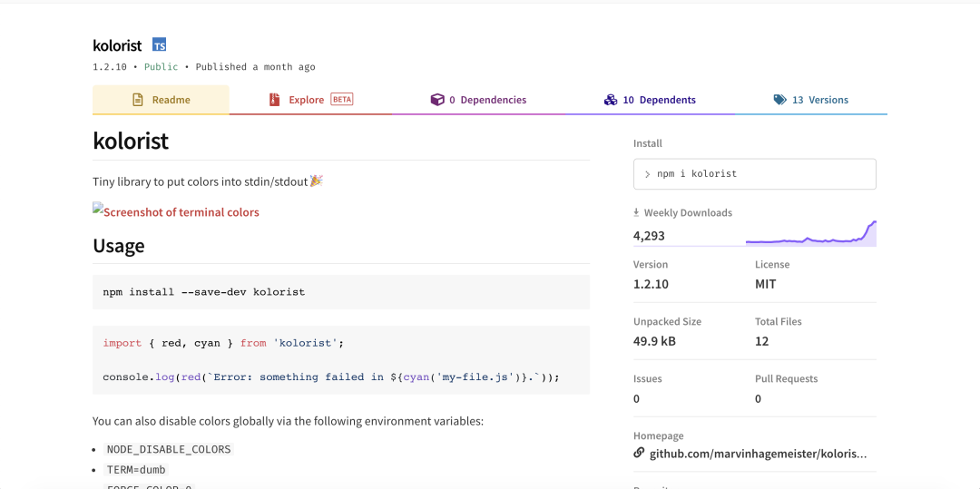Open the 13 Versions tab
Viewport: 980px width, 489px height.
click(x=811, y=100)
